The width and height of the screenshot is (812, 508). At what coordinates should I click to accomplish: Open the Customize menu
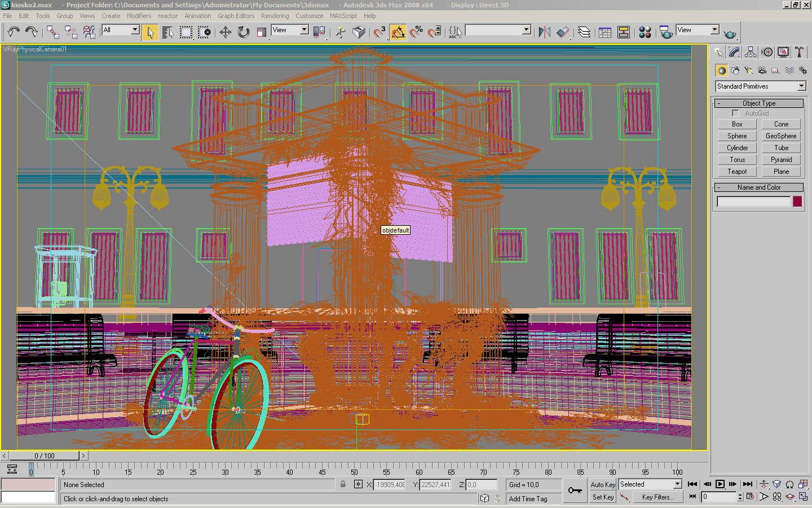pos(310,16)
